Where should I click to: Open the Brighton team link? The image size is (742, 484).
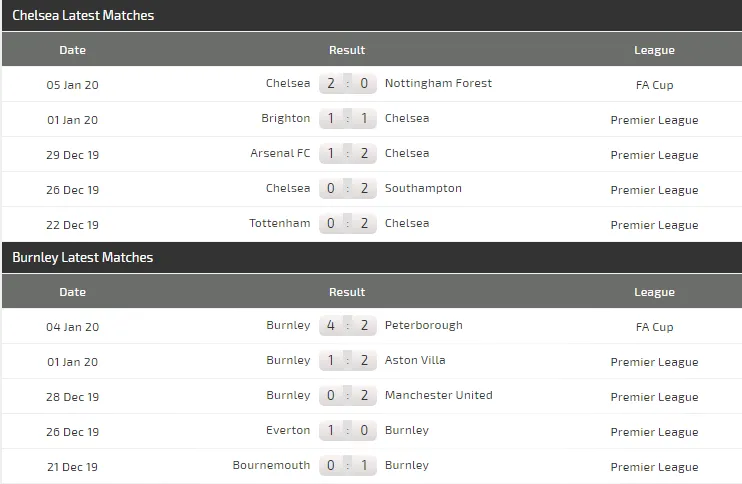coord(286,118)
